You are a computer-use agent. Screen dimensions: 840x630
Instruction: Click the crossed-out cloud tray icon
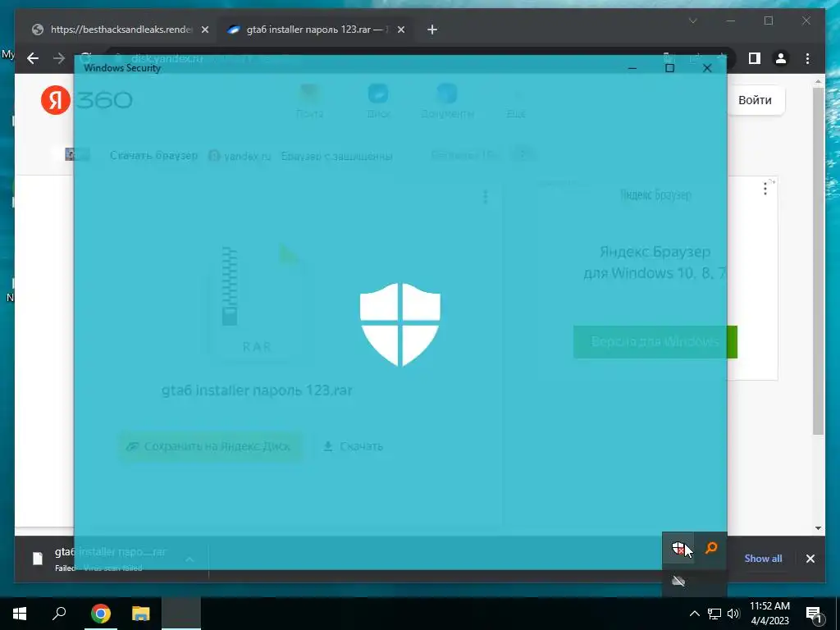pyautogui.click(x=678, y=582)
